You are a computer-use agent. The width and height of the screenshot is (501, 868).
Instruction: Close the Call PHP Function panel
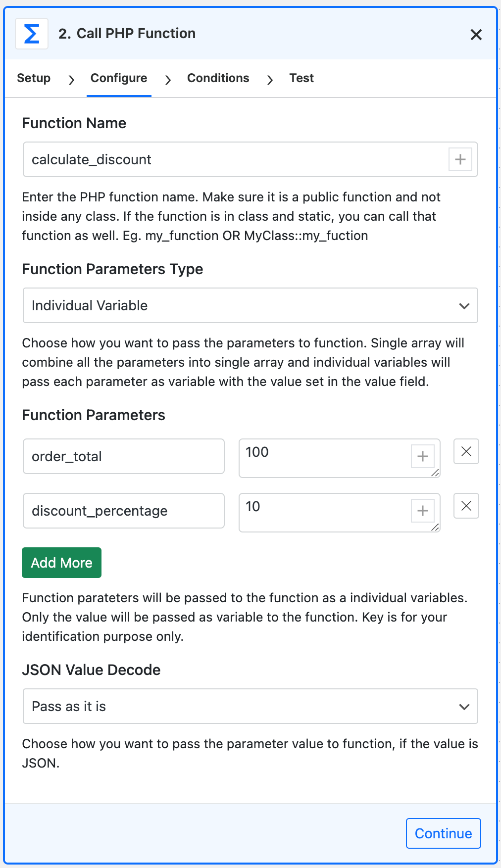[x=476, y=35]
